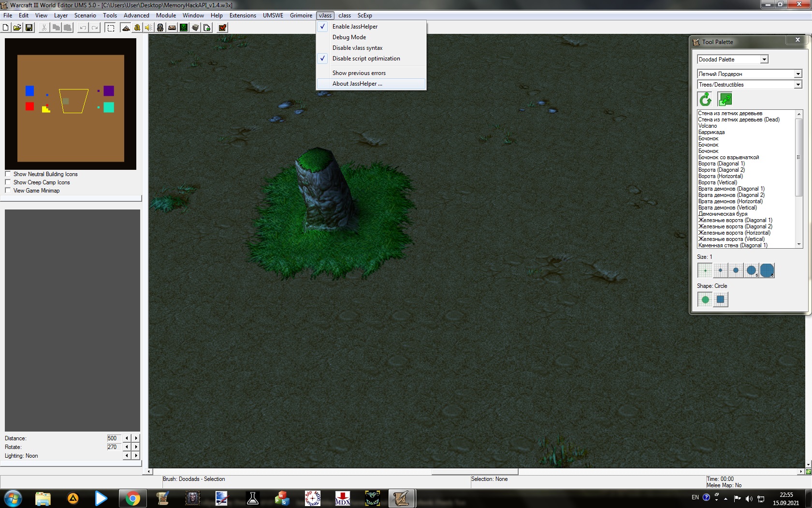The width and height of the screenshot is (812, 508).
Task: Toggle Enable JassHelper menu option
Action: tap(371, 27)
